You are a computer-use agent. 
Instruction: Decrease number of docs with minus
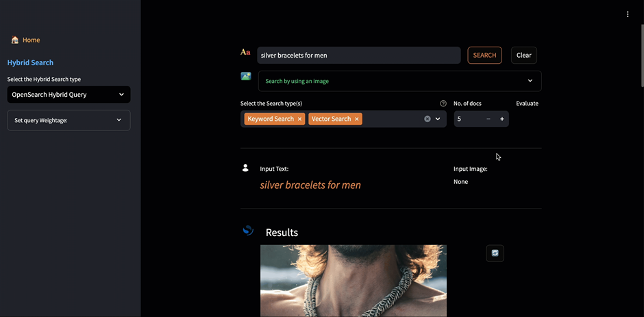pyautogui.click(x=488, y=119)
